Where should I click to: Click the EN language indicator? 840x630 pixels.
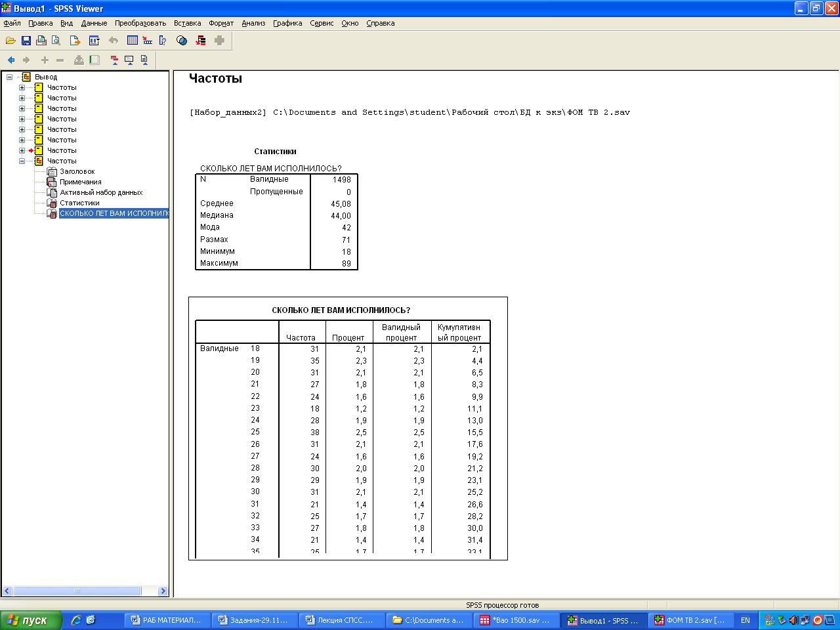point(745,620)
